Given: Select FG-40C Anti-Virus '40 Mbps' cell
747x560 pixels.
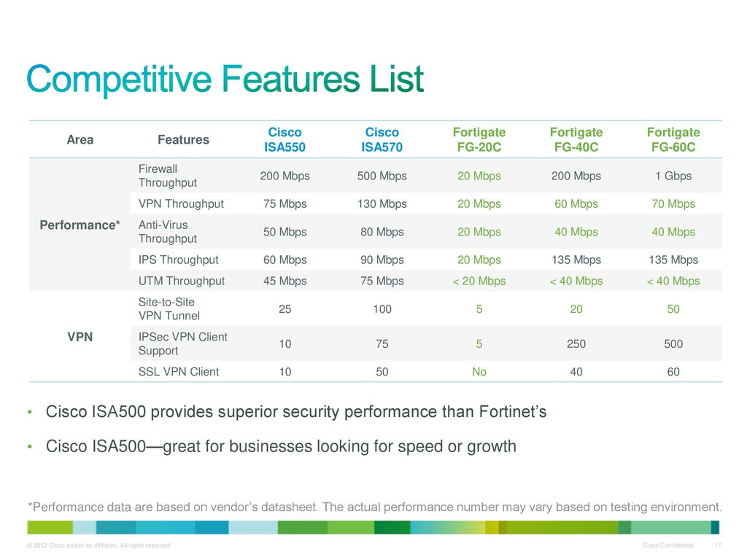Looking at the screenshot, I should coord(576,232).
